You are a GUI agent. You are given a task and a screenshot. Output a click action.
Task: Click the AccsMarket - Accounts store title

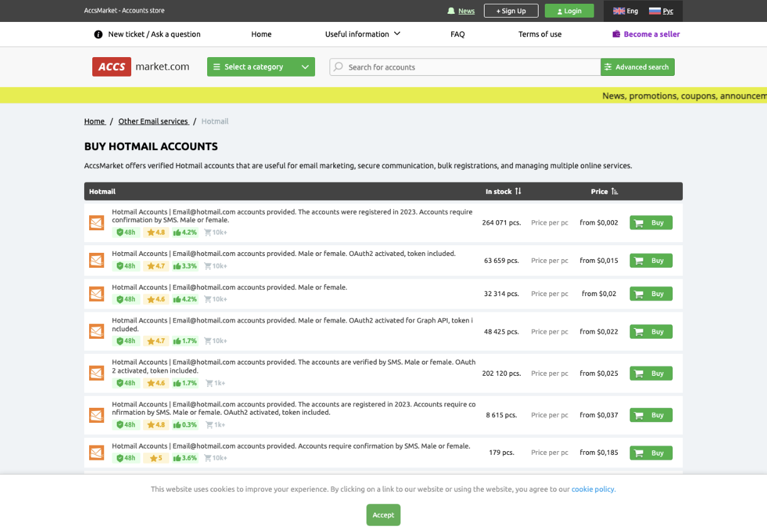[124, 11]
